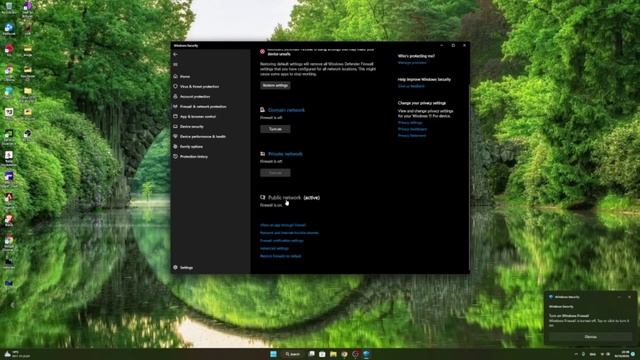
Task: Open the Advanced settings link
Action: (x=274, y=248)
